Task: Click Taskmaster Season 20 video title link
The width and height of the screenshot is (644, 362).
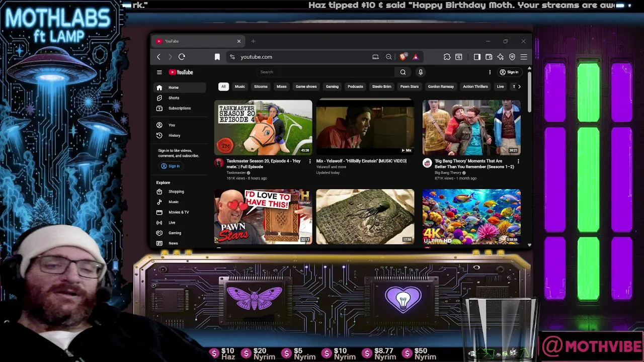Action: (x=264, y=164)
